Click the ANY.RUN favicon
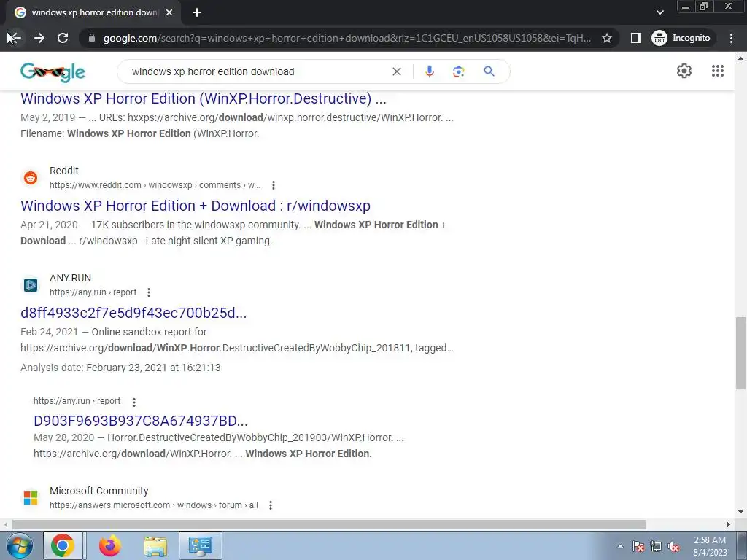Viewport: 747px width, 560px height. (x=31, y=285)
